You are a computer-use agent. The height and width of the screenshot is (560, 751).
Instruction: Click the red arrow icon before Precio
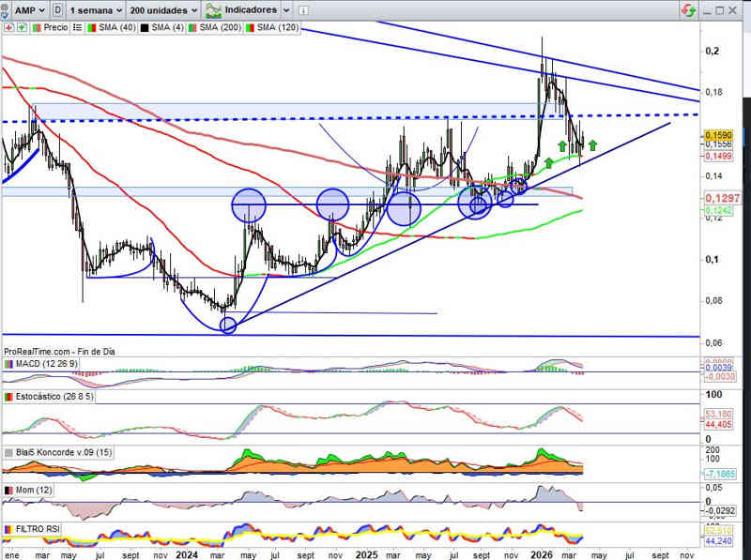(8, 27)
